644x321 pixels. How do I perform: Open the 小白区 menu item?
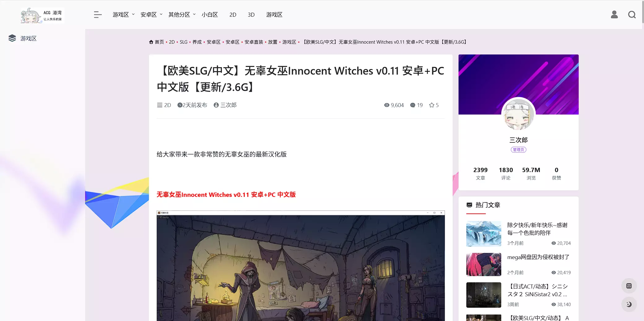(210, 15)
